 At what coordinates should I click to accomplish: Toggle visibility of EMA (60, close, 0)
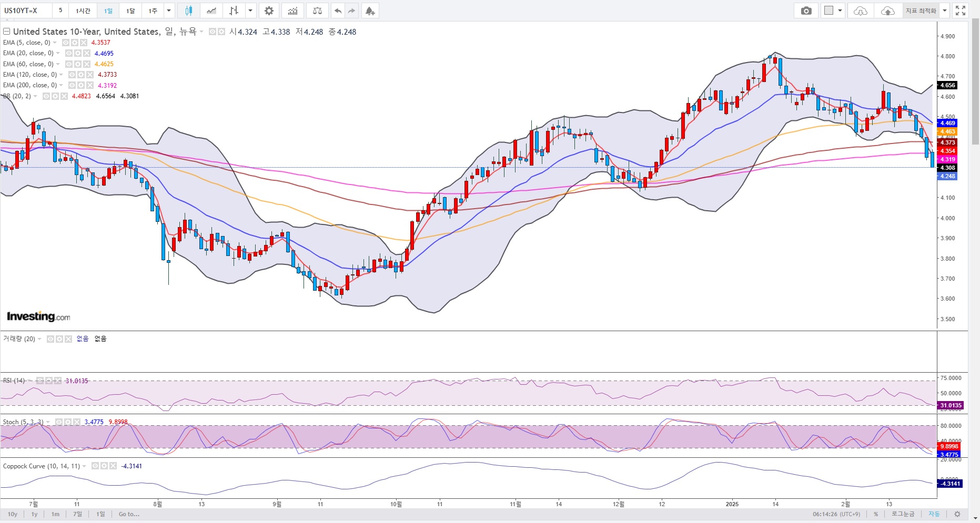[69, 64]
